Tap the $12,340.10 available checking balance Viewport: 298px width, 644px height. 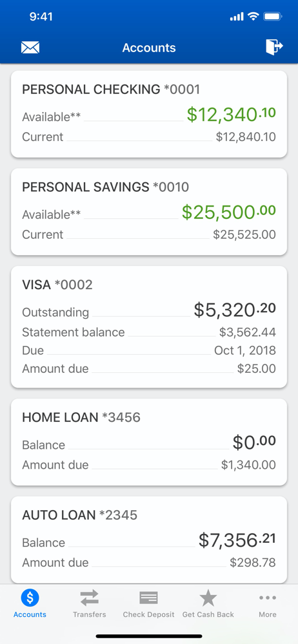pyautogui.click(x=232, y=115)
